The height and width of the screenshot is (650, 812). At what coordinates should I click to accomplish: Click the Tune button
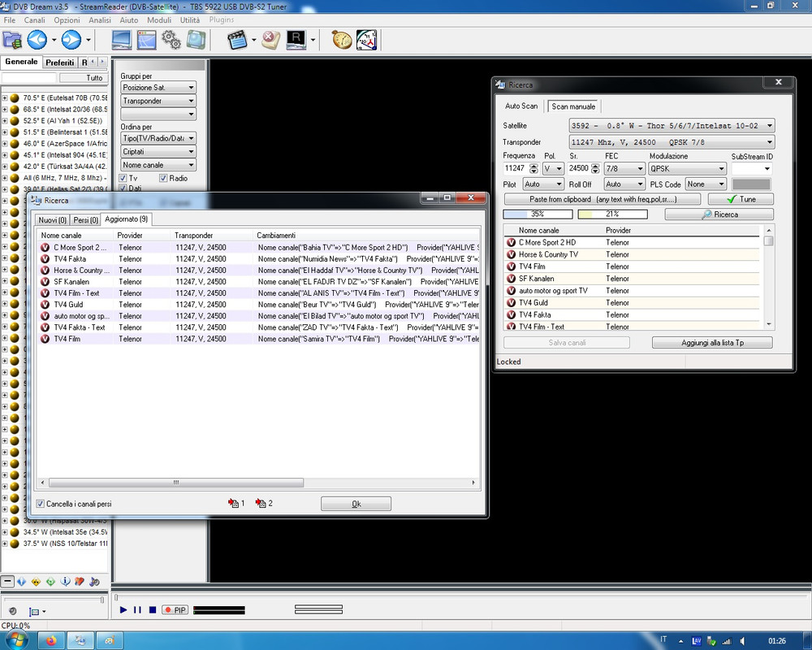[x=741, y=199]
